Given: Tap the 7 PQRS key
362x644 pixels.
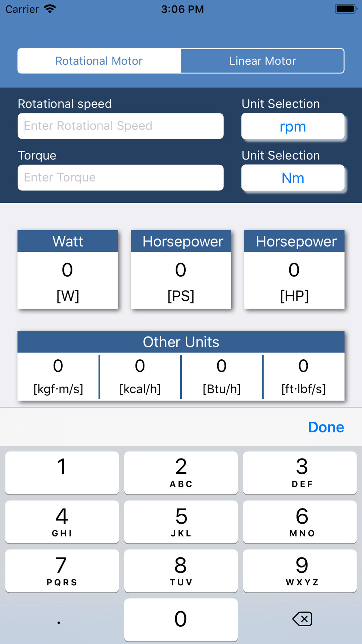Looking at the screenshot, I should (x=62, y=571).
